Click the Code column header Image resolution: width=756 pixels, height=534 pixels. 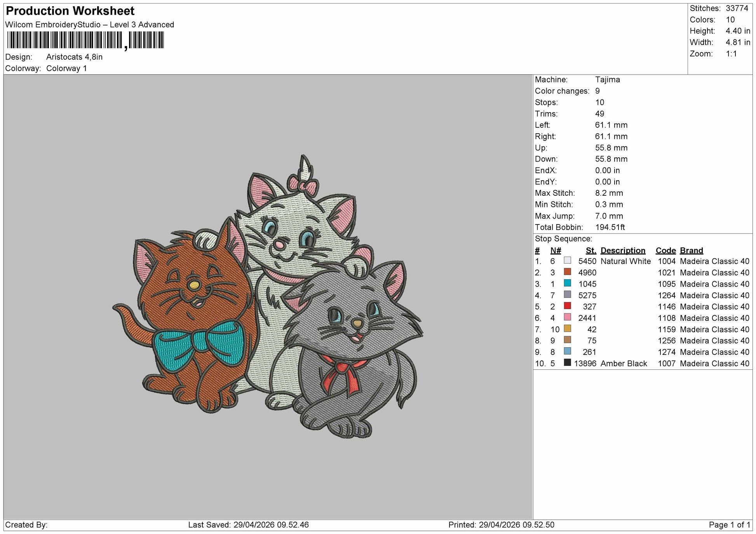pyautogui.click(x=666, y=250)
